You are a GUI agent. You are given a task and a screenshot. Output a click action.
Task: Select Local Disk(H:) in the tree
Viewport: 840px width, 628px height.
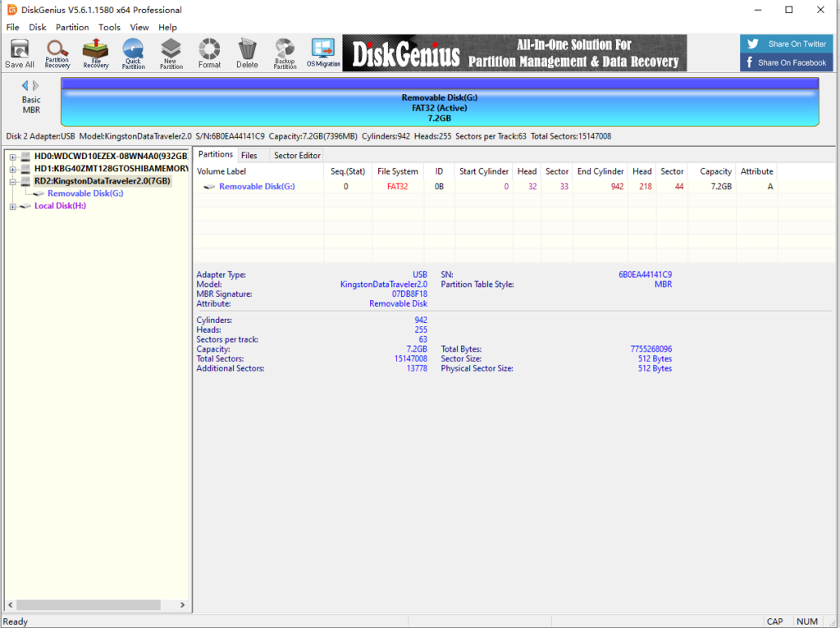pyautogui.click(x=60, y=206)
